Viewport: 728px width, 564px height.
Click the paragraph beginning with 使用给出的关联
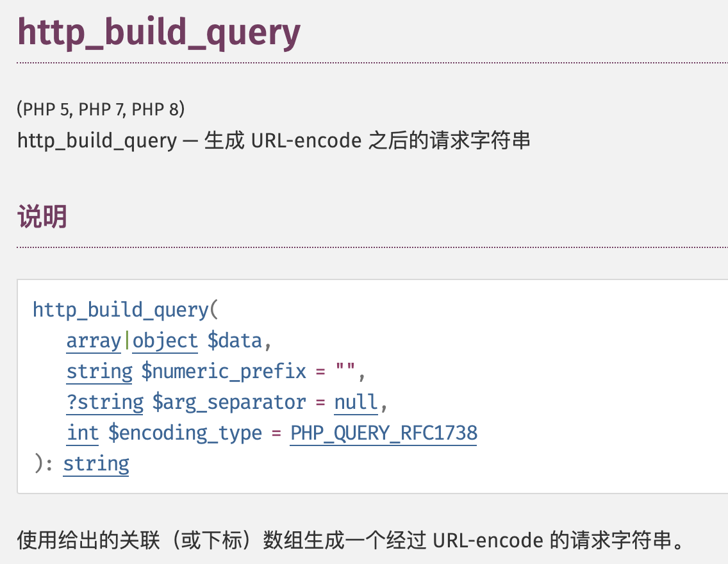coord(351,540)
